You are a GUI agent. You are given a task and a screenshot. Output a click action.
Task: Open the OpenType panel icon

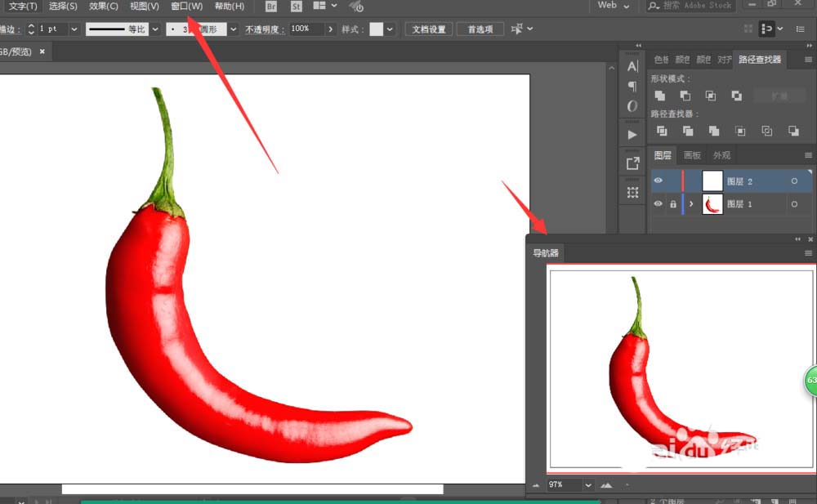click(x=632, y=106)
